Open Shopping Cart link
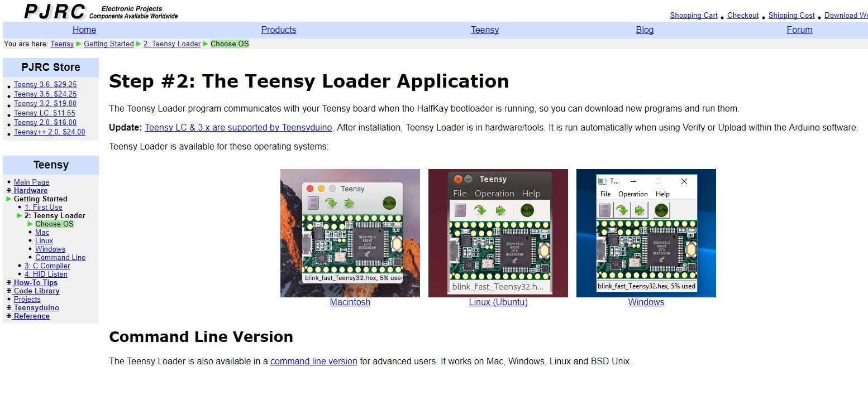 coord(694,16)
